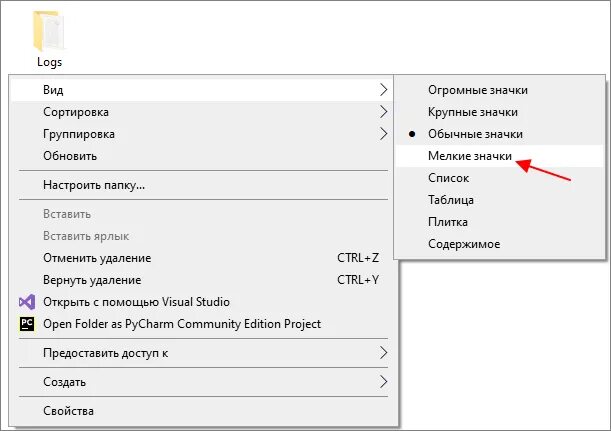Screen dimensions: 611x431
Task: Select Вернуть удаление menu entry
Action: pyautogui.click(x=92, y=280)
